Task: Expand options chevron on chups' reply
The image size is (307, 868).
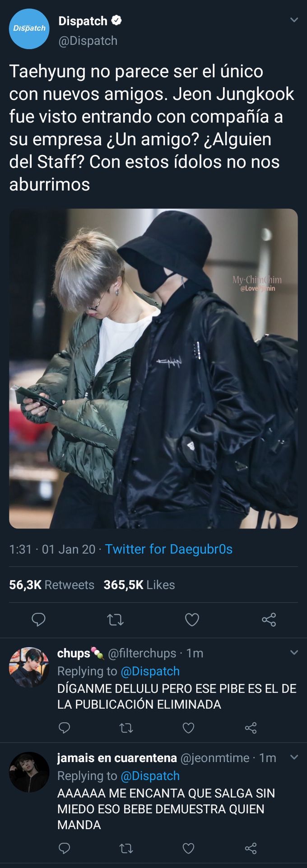Action: 294,652
